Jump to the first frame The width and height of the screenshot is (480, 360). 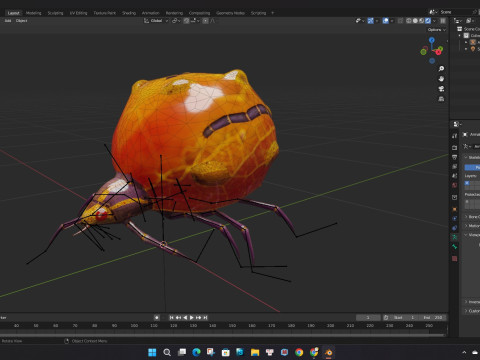(171, 317)
